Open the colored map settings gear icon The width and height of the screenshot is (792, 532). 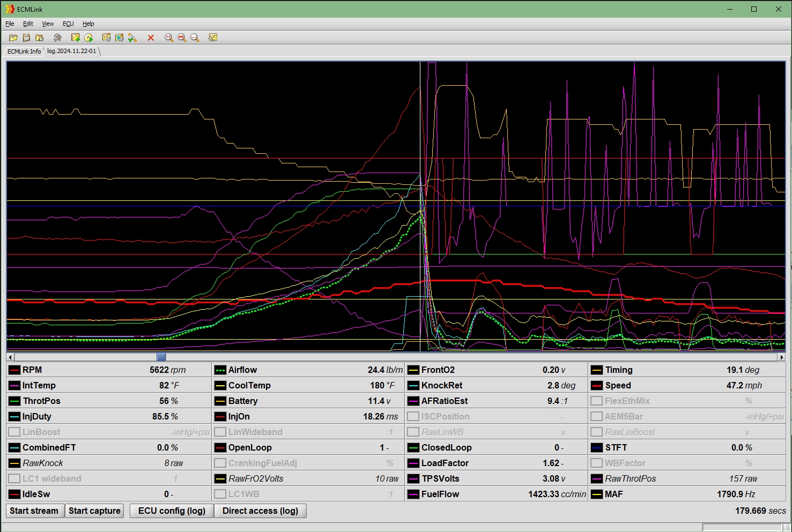pos(120,38)
